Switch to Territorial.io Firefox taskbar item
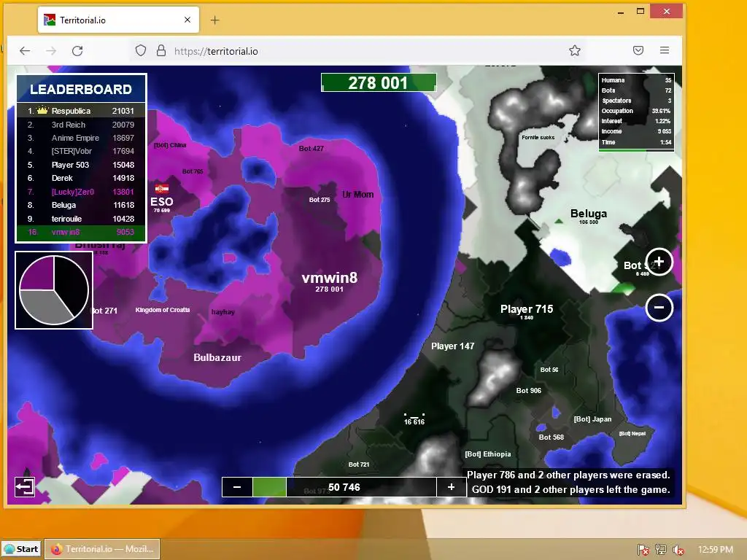Viewport: 747px width, 560px height. pos(102,549)
